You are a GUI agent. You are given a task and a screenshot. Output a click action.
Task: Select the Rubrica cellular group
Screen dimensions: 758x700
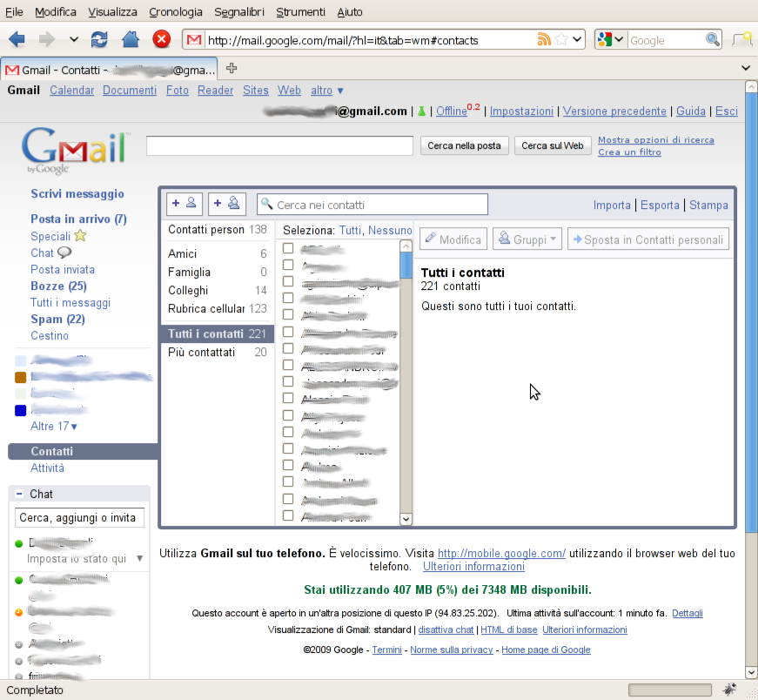tap(217, 308)
